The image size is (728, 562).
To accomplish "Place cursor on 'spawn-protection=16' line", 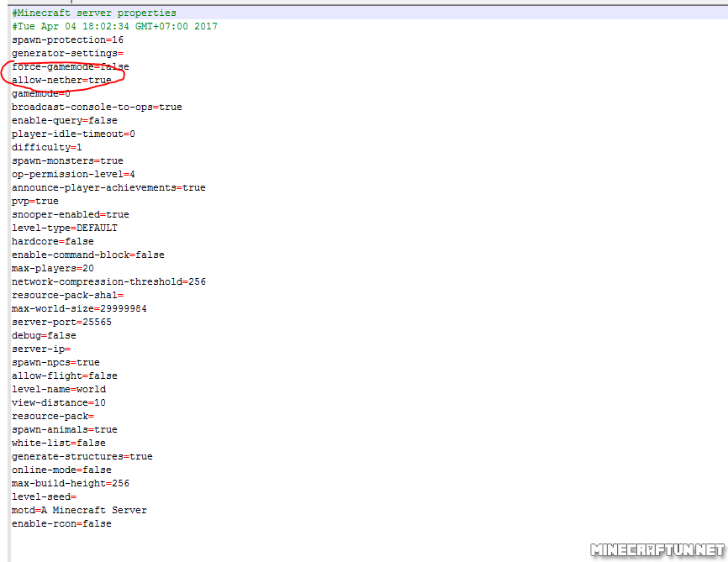I will [x=68, y=40].
